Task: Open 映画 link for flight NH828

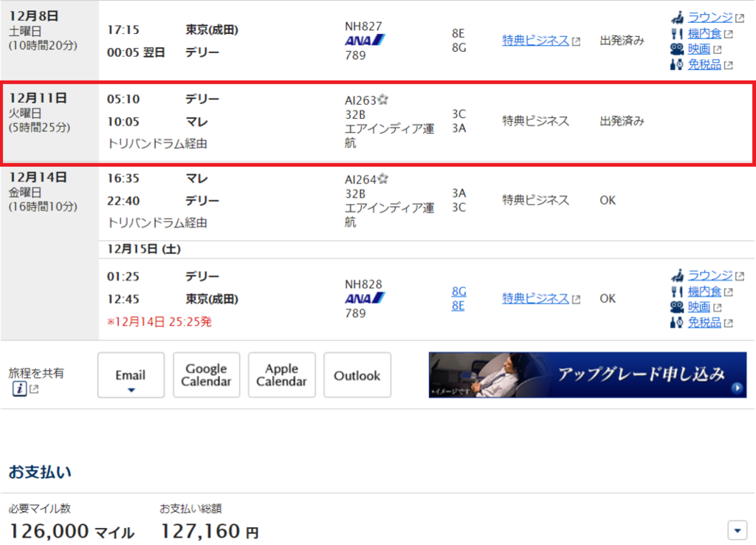Action: (698, 306)
